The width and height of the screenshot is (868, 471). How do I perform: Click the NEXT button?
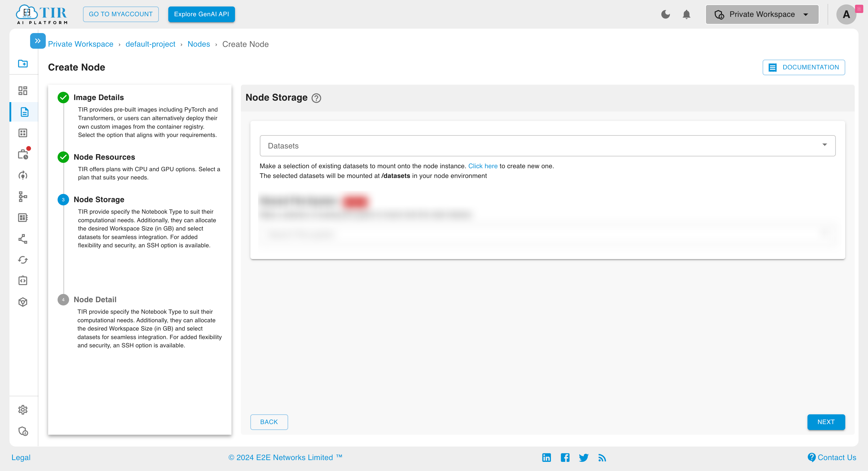tap(826, 422)
